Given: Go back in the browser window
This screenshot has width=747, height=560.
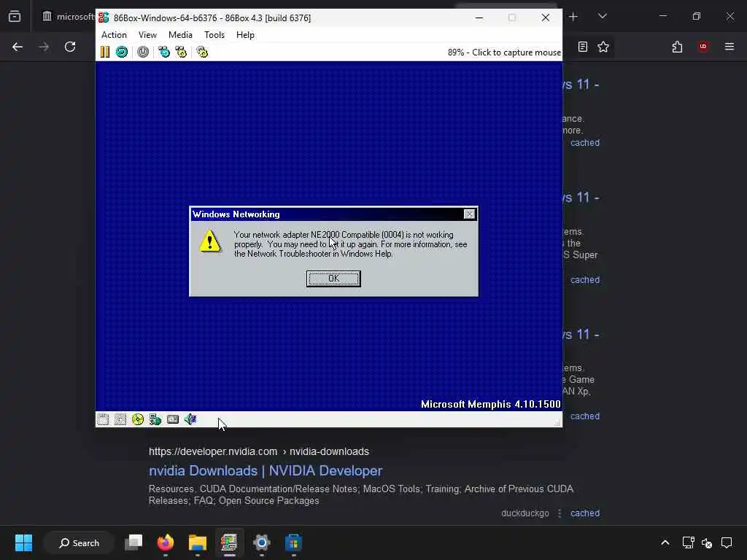Looking at the screenshot, I should click(x=18, y=47).
